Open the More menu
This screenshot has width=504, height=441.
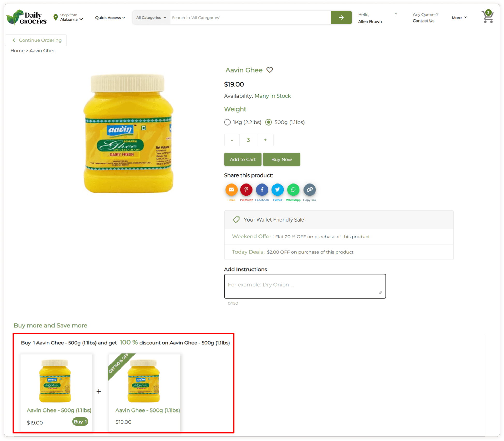pyautogui.click(x=459, y=18)
